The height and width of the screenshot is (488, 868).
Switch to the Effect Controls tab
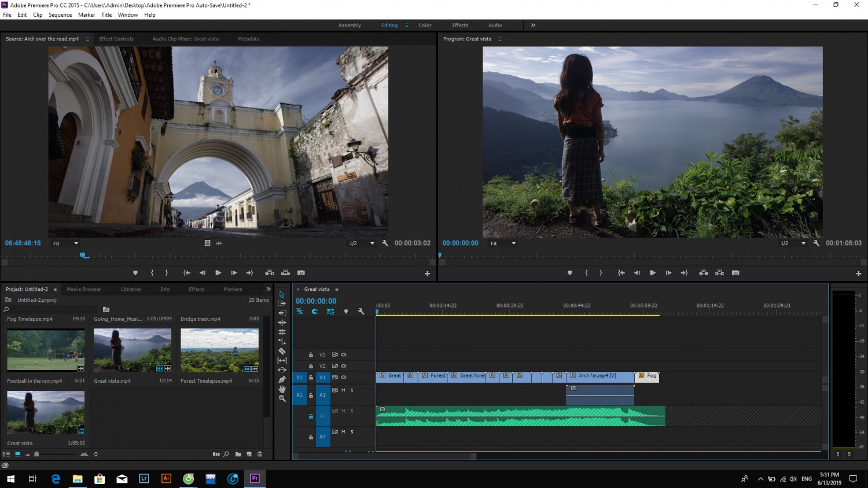click(116, 39)
